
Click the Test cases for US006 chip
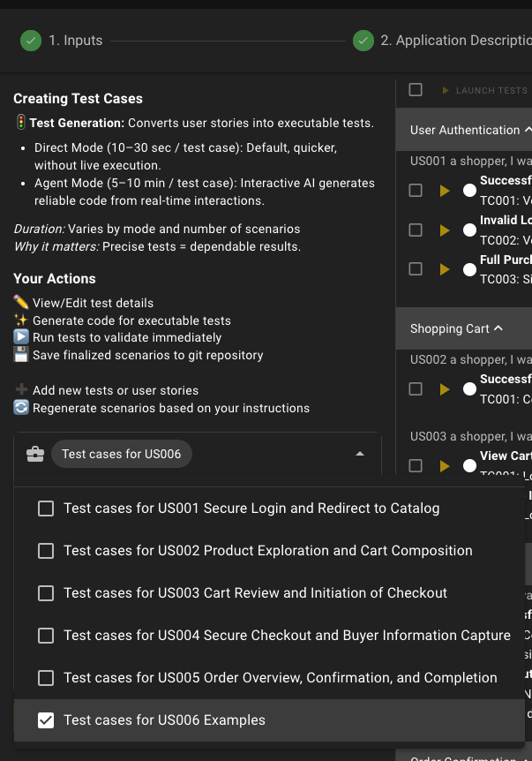pos(121,455)
